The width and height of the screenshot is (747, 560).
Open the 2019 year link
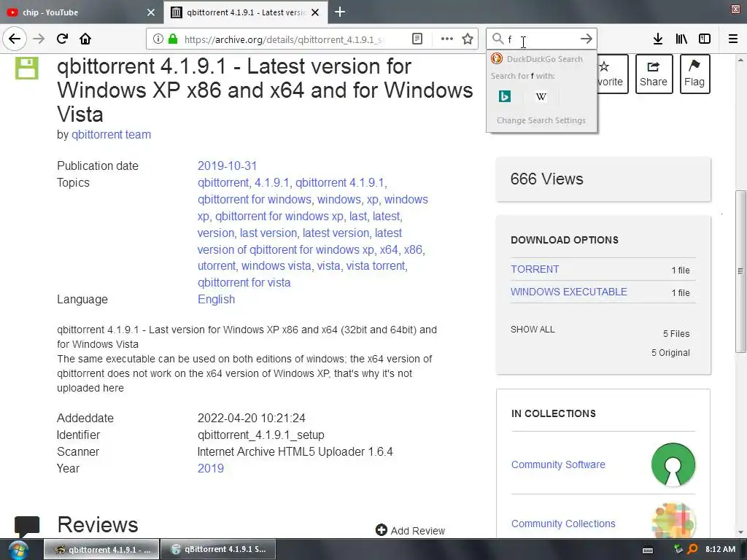point(211,468)
